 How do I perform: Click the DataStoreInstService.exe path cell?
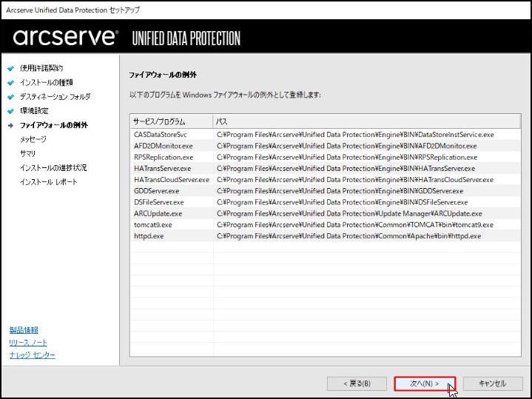[355, 135]
